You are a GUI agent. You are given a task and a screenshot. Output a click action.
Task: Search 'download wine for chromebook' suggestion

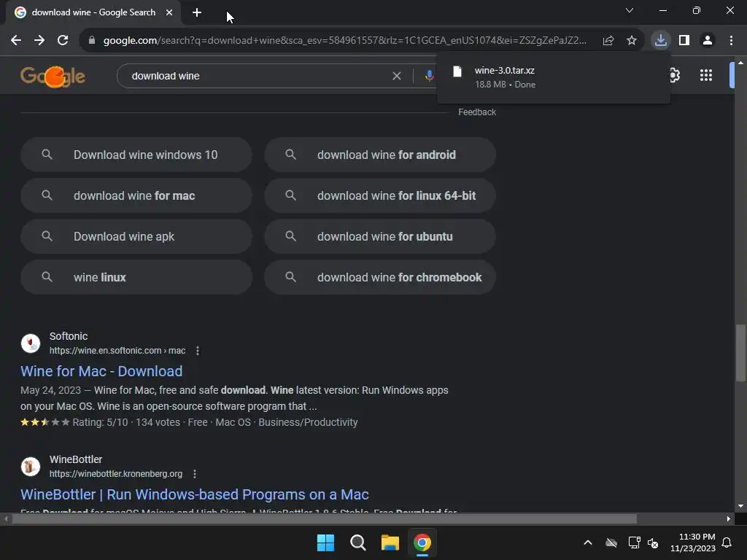(380, 277)
